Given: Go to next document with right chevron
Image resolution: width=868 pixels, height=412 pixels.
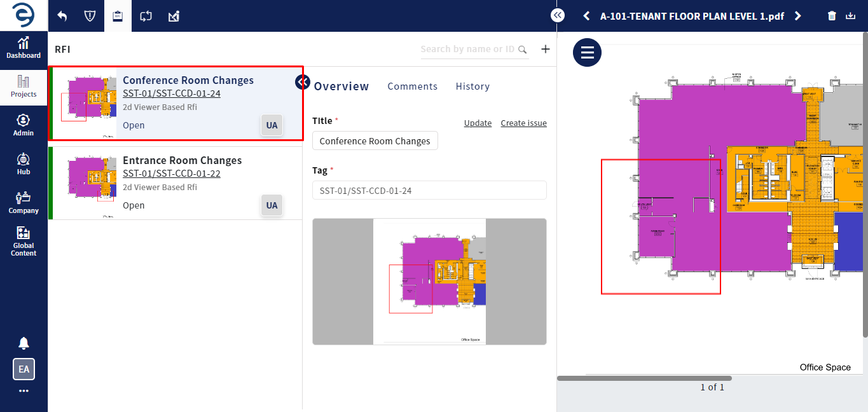Looking at the screenshot, I should [798, 16].
